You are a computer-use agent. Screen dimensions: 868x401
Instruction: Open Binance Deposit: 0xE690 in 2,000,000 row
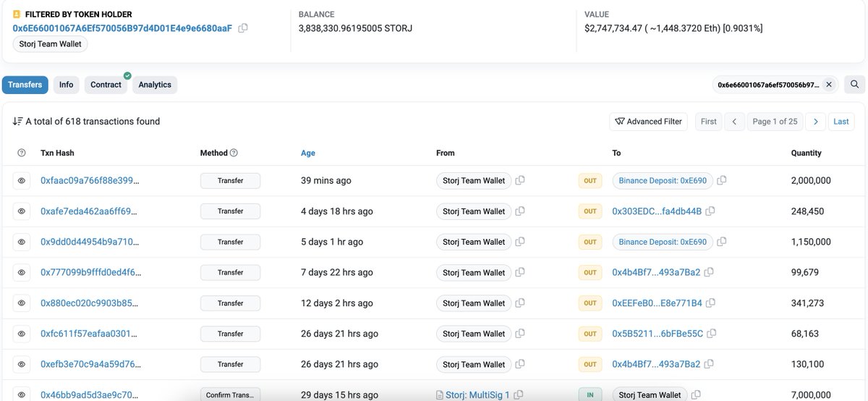tap(663, 180)
